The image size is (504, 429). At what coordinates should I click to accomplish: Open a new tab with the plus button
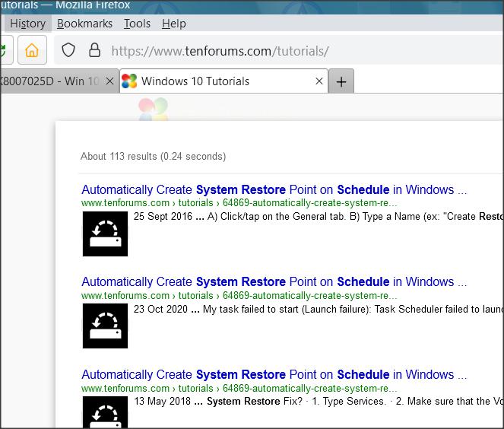pyautogui.click(x=341, y=81)
